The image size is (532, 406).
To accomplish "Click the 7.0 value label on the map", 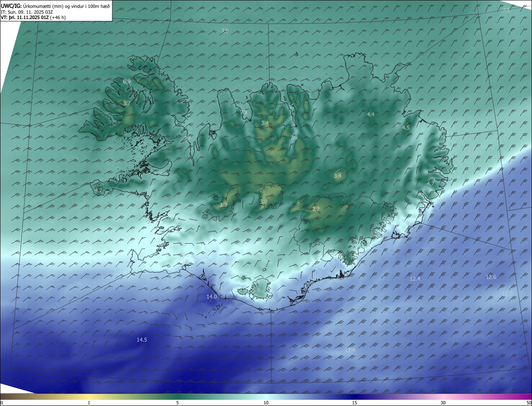I will click(x=225, y=31).
